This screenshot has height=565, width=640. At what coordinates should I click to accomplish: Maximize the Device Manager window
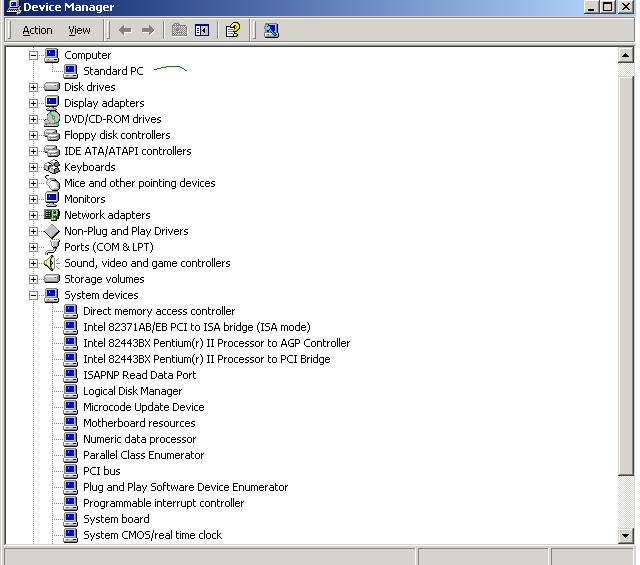(607, 7)
